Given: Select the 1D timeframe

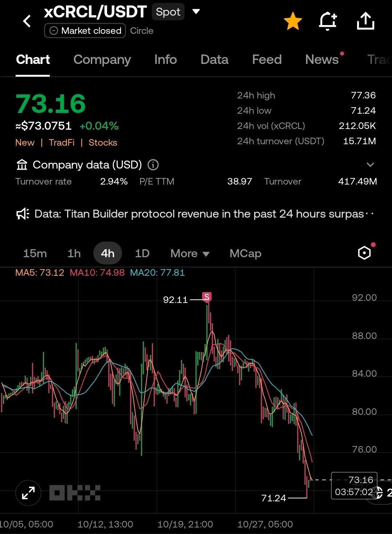Looking at the screenshot, I should pos(142,254).
